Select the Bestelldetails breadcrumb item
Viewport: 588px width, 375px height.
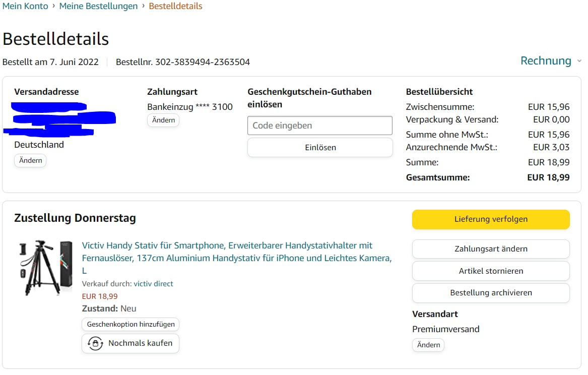[175, 7]
